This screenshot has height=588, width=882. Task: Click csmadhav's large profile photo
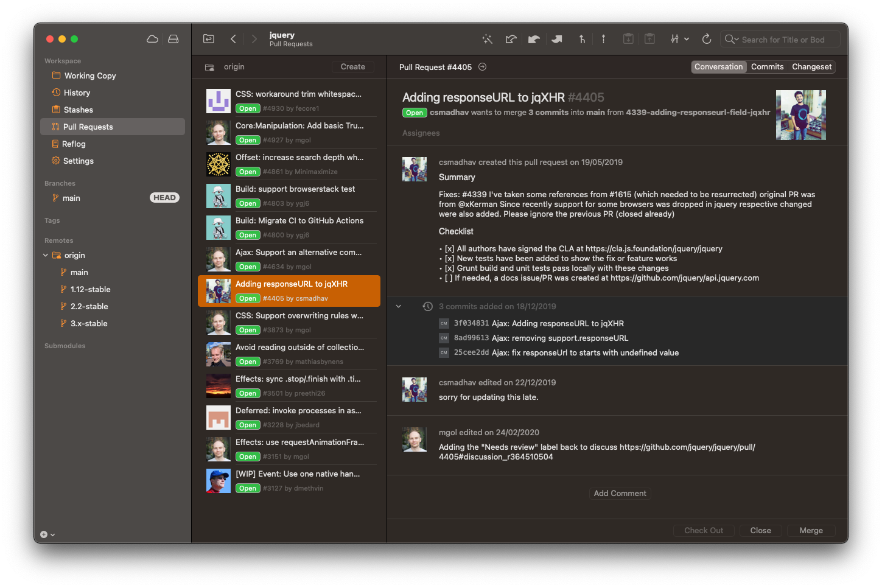(x=800, y=115)
